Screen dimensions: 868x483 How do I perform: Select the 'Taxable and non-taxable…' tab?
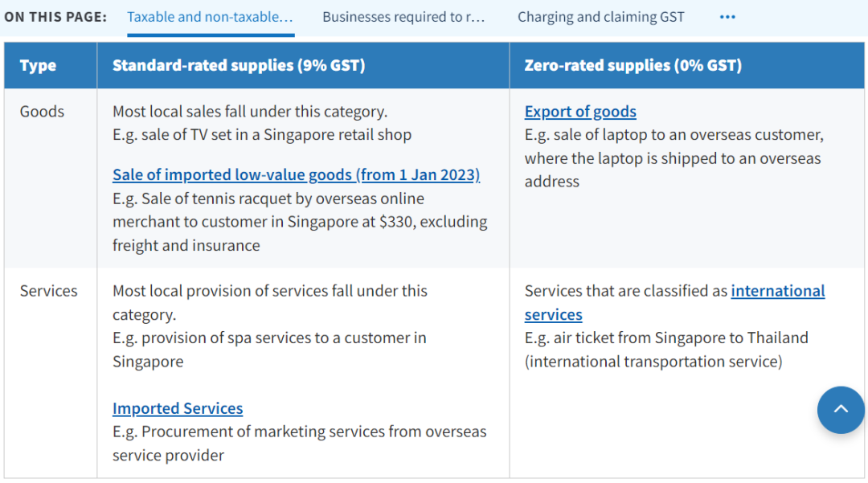click(210, 17)
